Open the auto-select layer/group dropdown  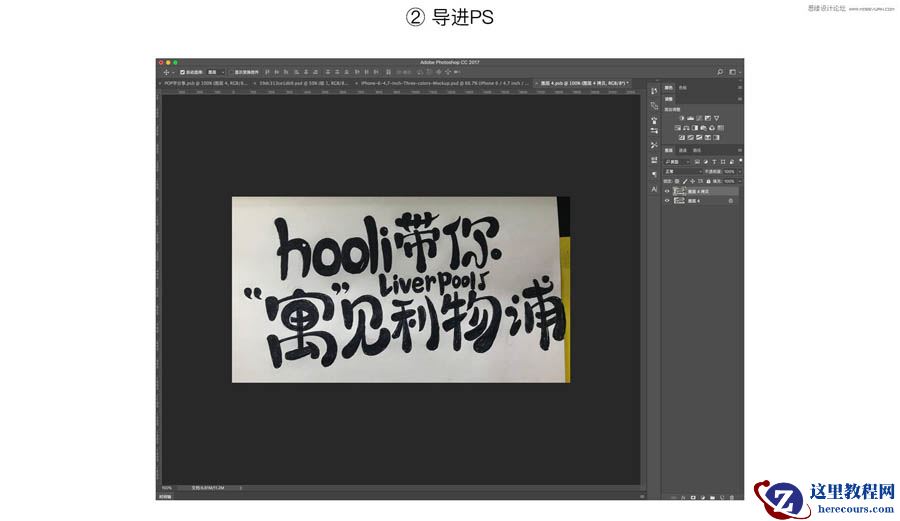click(x=216, y=72)
